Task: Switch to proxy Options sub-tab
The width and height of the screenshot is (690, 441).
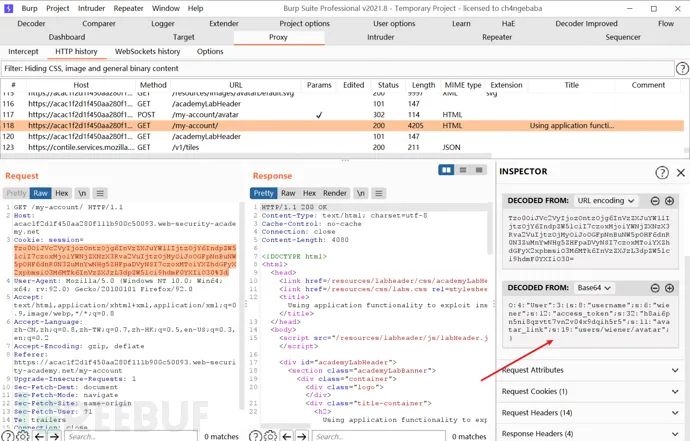Action: 210,51
